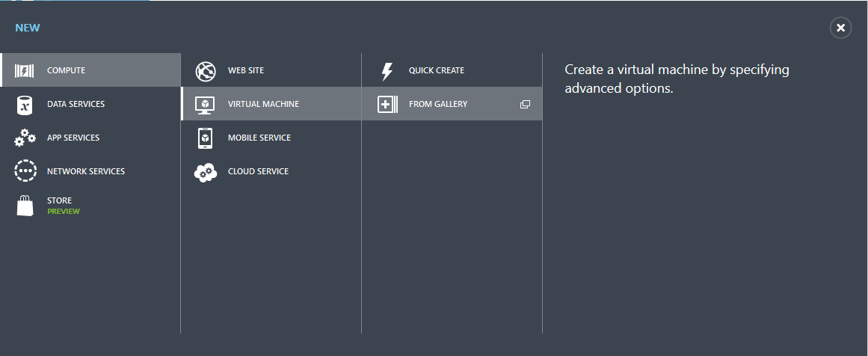Click the Compute server icon
The image size is (868, 356).
(25, 71)
